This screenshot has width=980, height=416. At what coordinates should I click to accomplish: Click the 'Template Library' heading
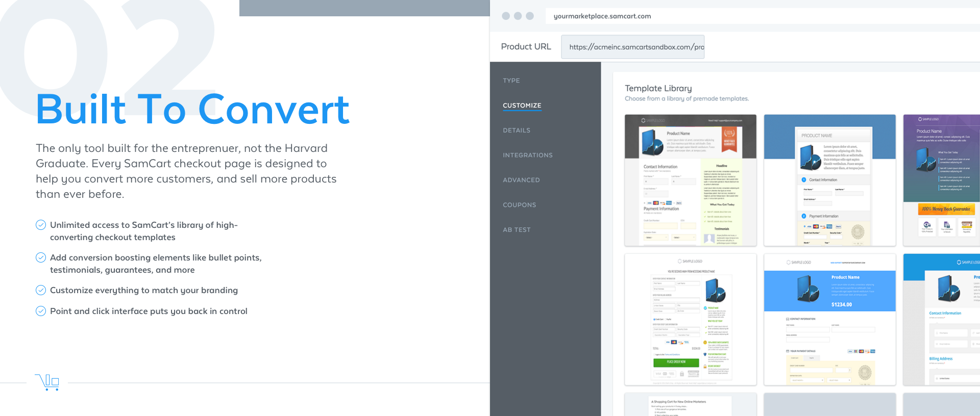658,88
